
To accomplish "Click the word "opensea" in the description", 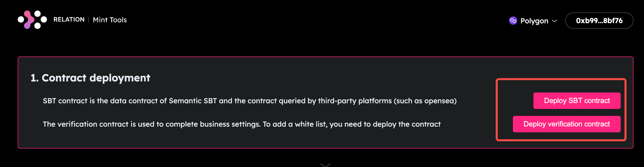I will (439, 101).
